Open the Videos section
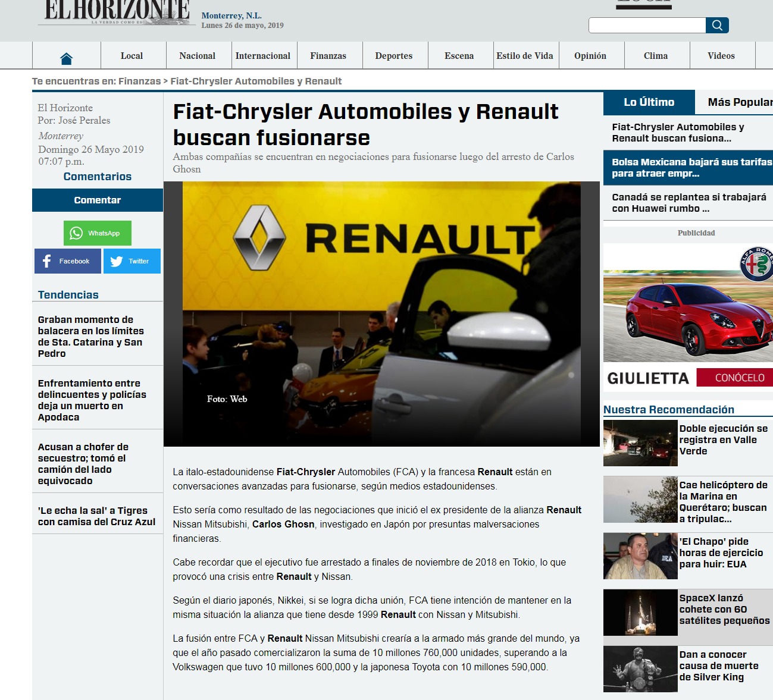This screenshot has width=773, height=700. click(x=721, y=55)
